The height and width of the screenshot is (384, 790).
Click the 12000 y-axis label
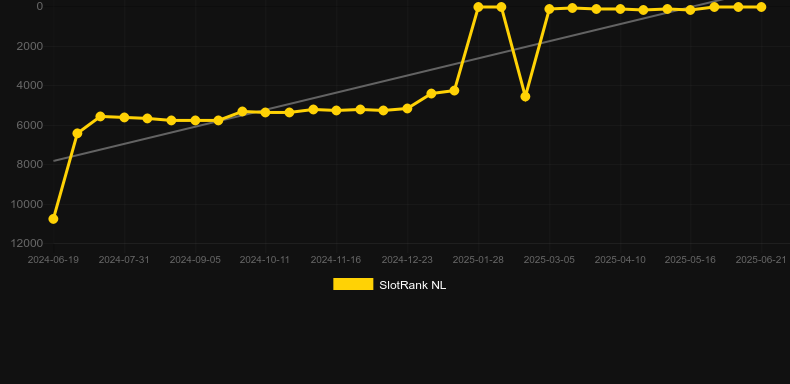click(27, 243)
